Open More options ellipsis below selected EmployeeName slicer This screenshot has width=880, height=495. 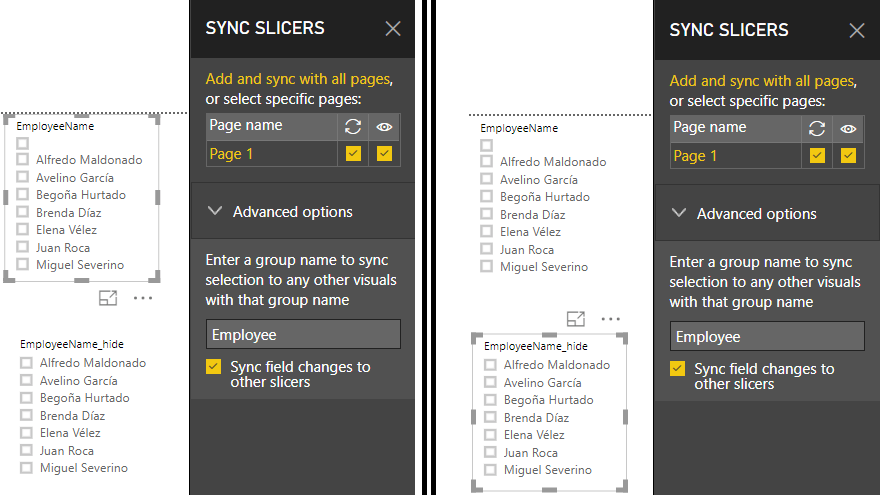tap(143, 298)
